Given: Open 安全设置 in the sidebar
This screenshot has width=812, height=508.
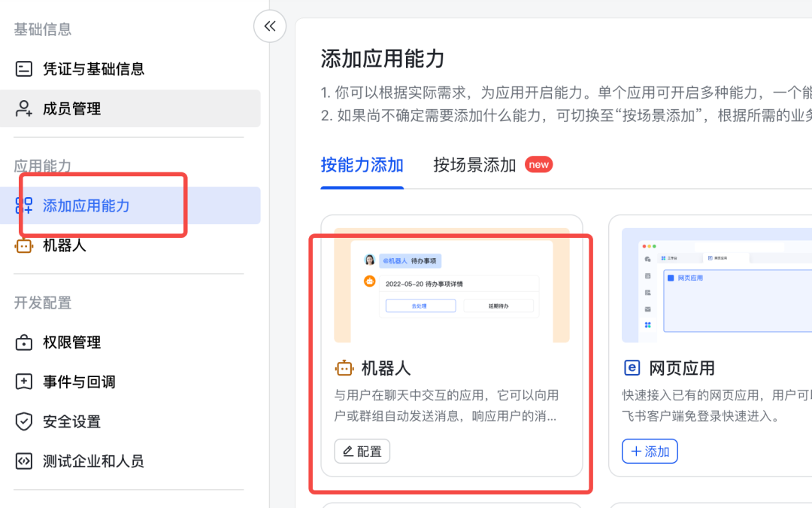Looking at the screenshot, I should (130, 421).
